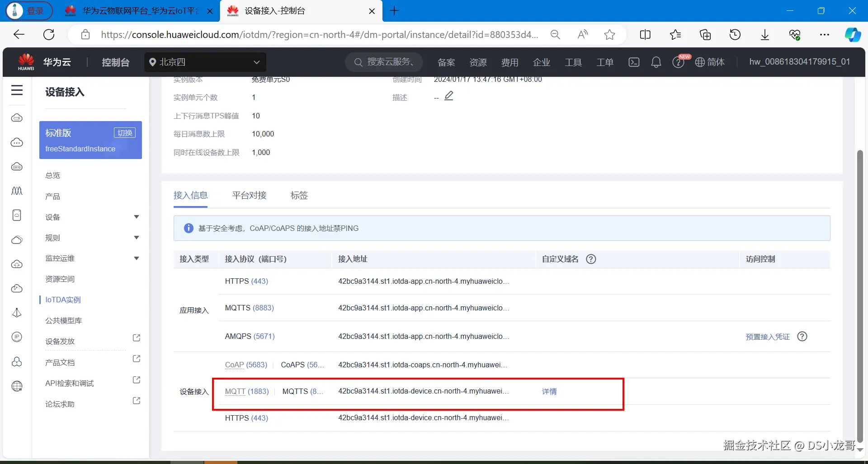Open 公共模型库 in the sidebar

coord(64,320)
